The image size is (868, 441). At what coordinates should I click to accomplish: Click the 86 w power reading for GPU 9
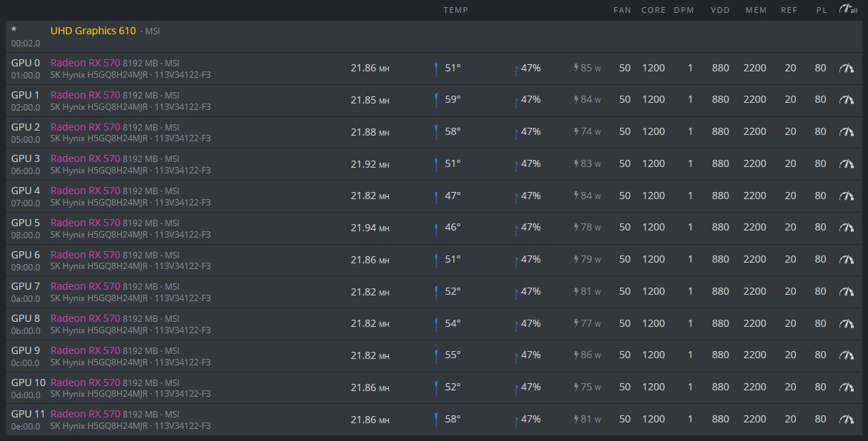click(x=590, y=355)
